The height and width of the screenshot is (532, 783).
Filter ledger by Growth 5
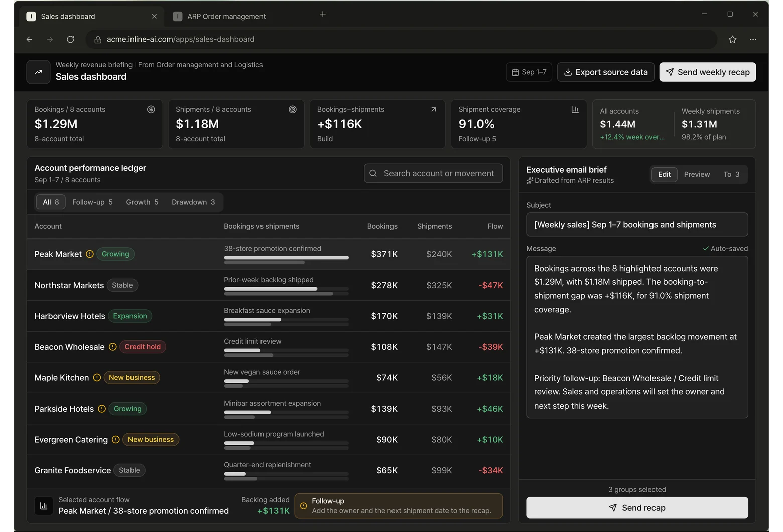coord(142,202)
